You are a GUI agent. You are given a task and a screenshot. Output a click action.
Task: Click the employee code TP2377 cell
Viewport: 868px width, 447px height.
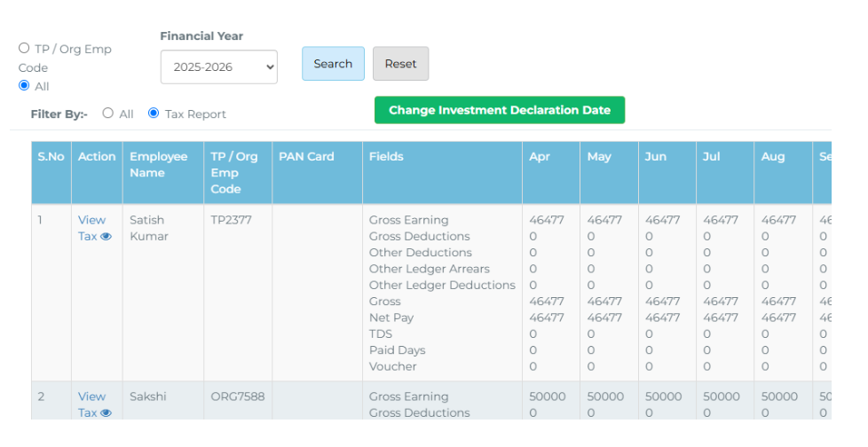tap(231, 220)
